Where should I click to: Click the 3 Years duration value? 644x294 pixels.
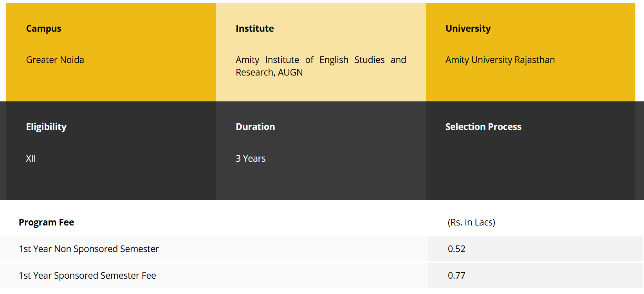coord(251,159)
